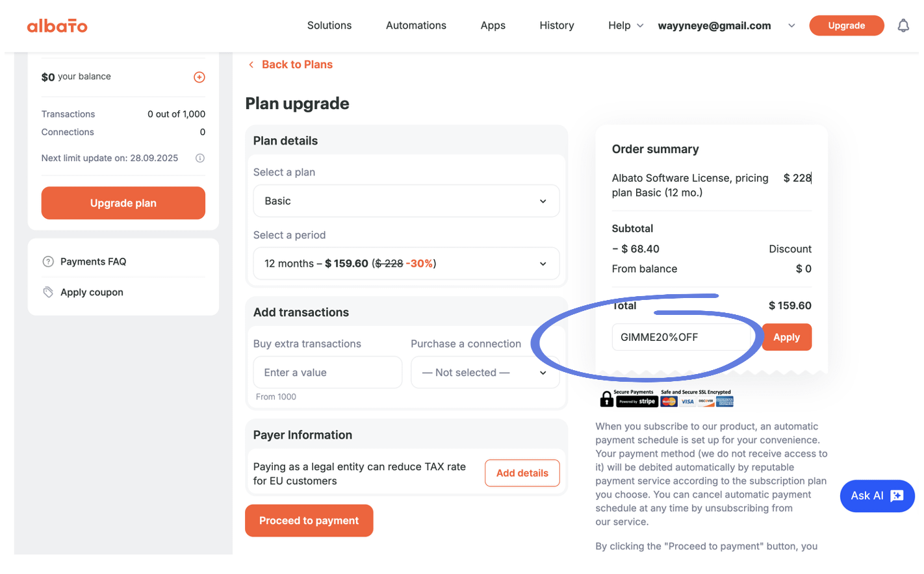Image resolution: width=924 pixels, height=574 pixels.
Task: Click the albato logo
Action: [x=57, y=26]
